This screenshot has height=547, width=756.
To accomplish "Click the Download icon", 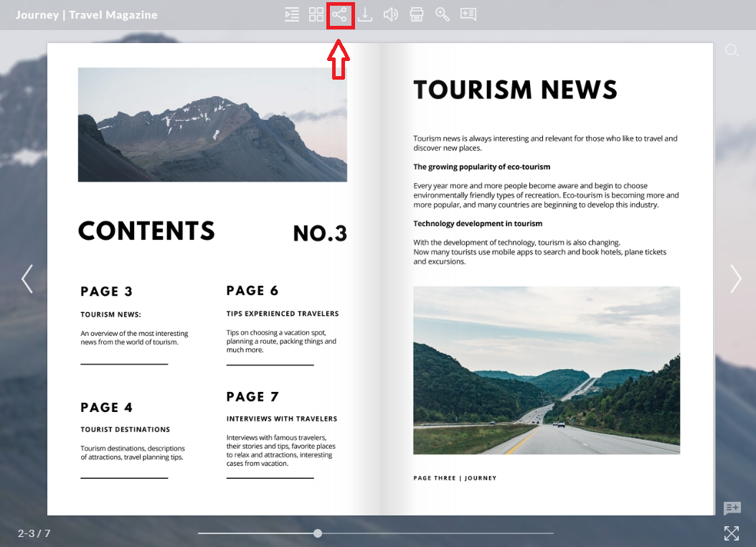I will (x=366, y=14).
